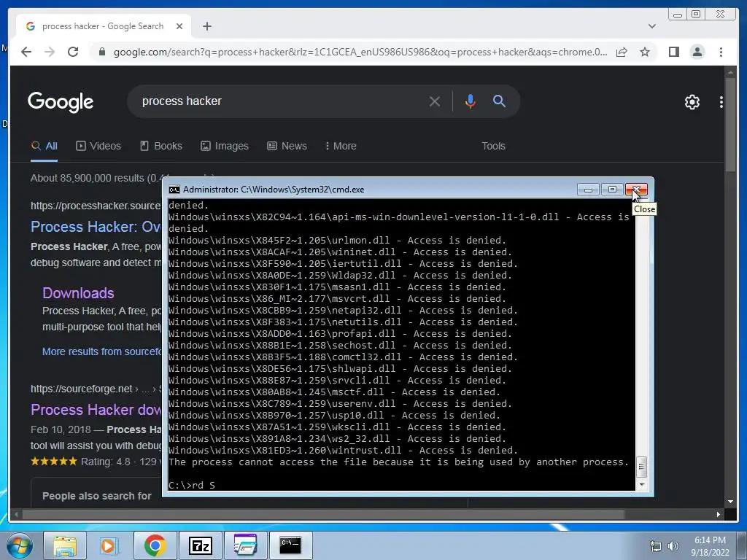This screenshot has height=560, width=747.
Task: Open Chrome side panel icon
Action: coord(673,52)
